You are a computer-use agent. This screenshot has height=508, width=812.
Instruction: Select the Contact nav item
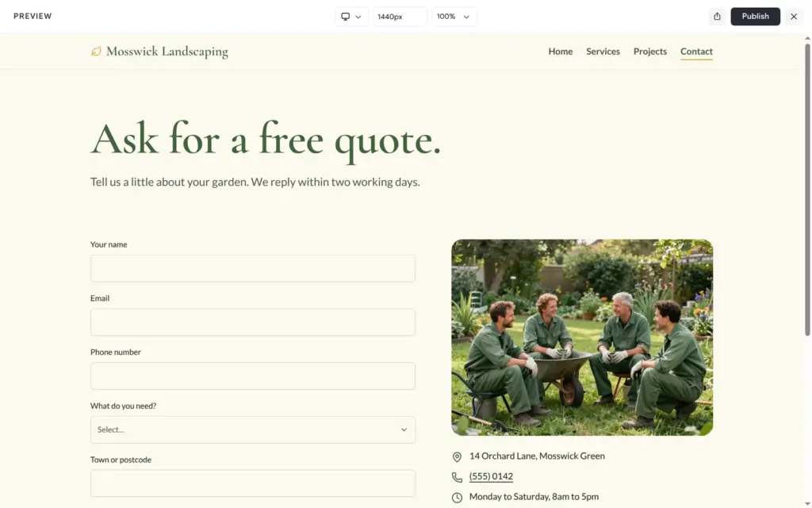point(696,52)
